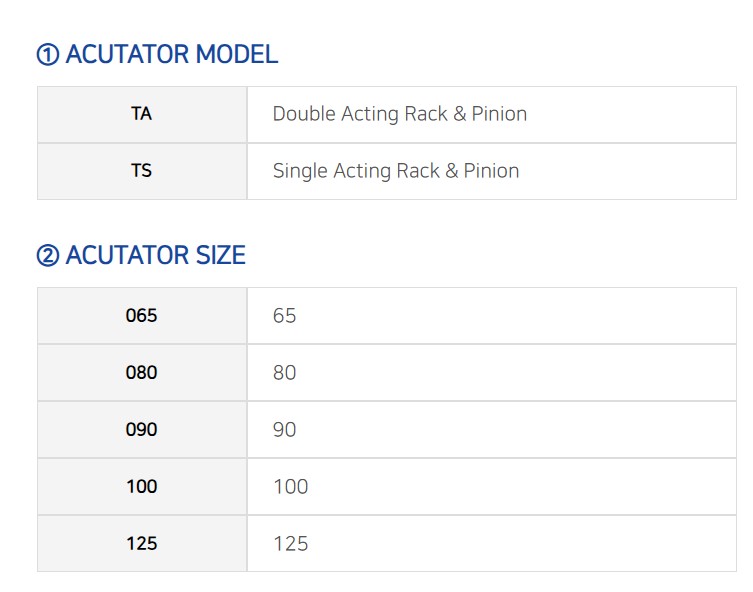Select the Single Acting Rack & Pinion description
This screenshot has width=753, height=592.
coord(396,171)
